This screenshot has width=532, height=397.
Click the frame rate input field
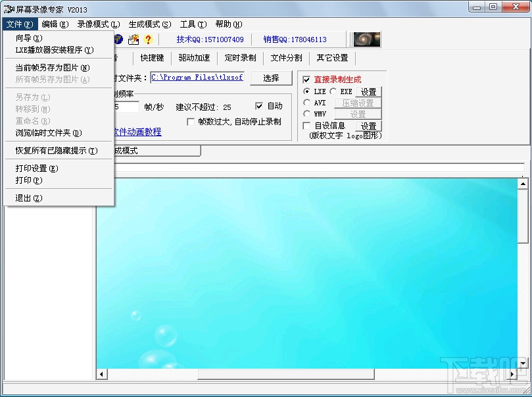128,105
